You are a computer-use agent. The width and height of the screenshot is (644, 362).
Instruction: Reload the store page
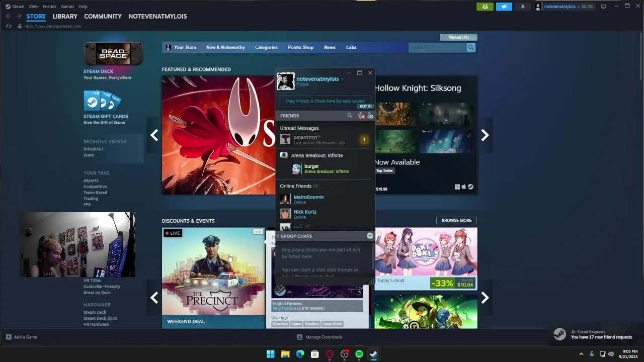[9, 26]
